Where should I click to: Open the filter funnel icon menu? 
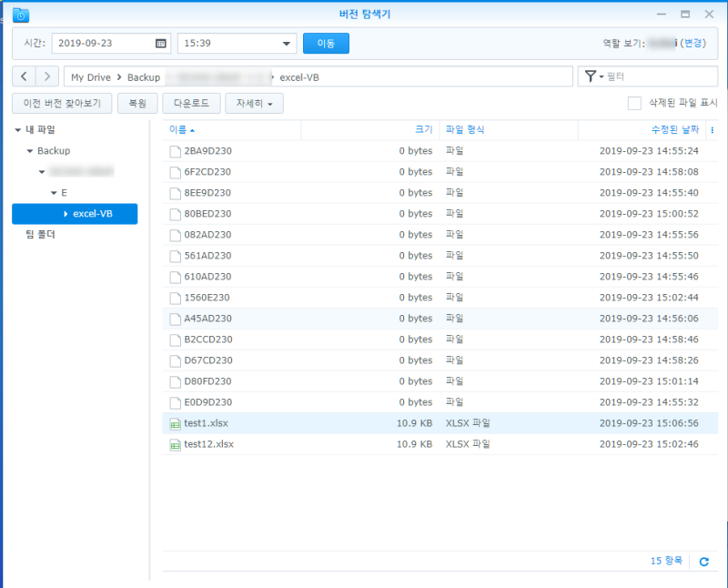pos(593,76)
